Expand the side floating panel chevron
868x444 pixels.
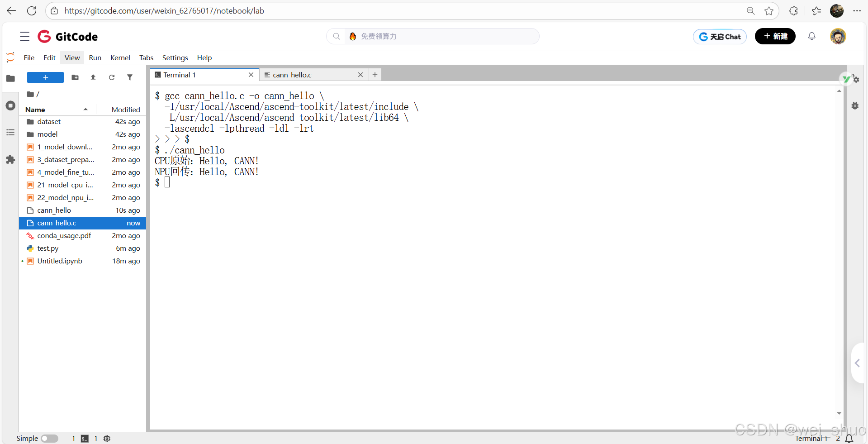[x=857, y=363]
